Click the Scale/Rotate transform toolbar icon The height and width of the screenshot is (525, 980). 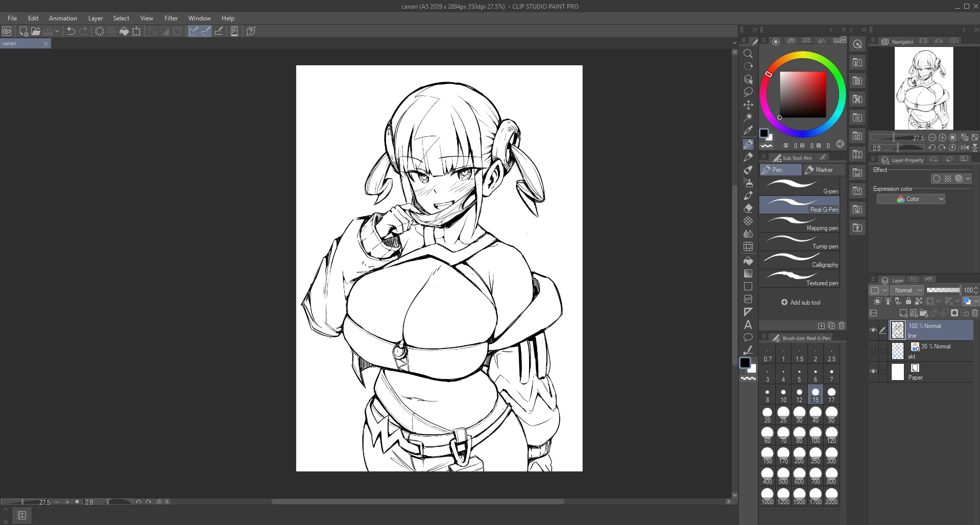[x=136, y=31]
